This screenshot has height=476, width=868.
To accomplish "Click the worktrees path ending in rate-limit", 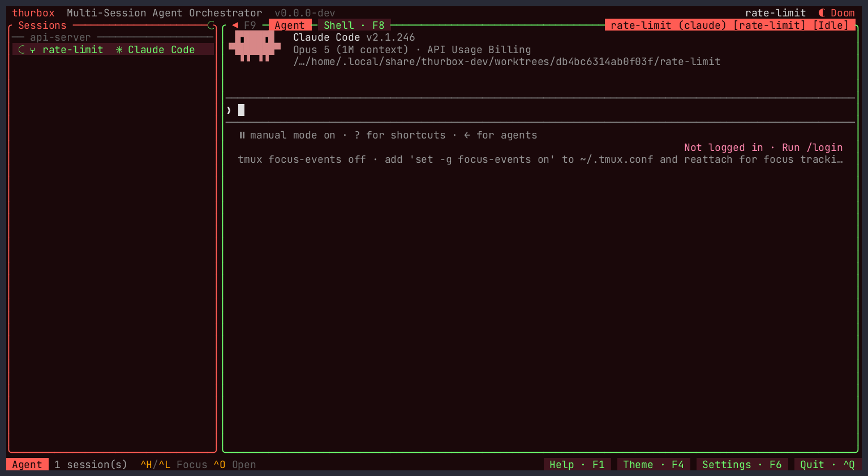I will 507,62.
